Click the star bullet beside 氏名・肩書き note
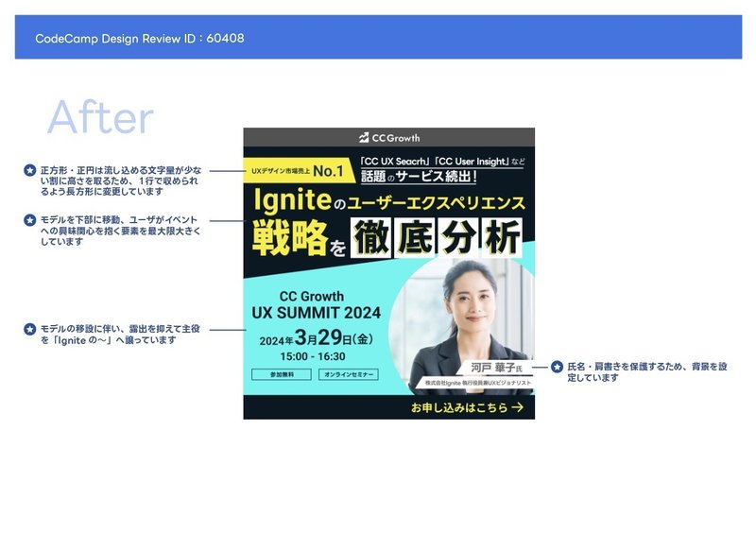This screenshot has width=756, height=533. point(557,367)
